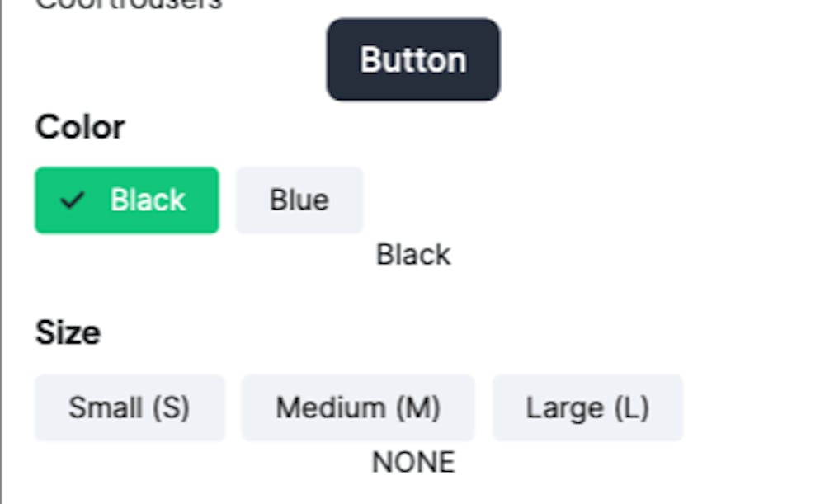
Task: Deselect the checked Black color chip
Action: (127, 200)
